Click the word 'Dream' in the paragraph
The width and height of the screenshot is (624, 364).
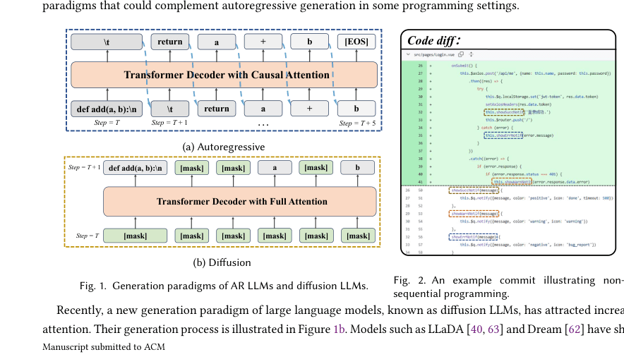[544, 329]
